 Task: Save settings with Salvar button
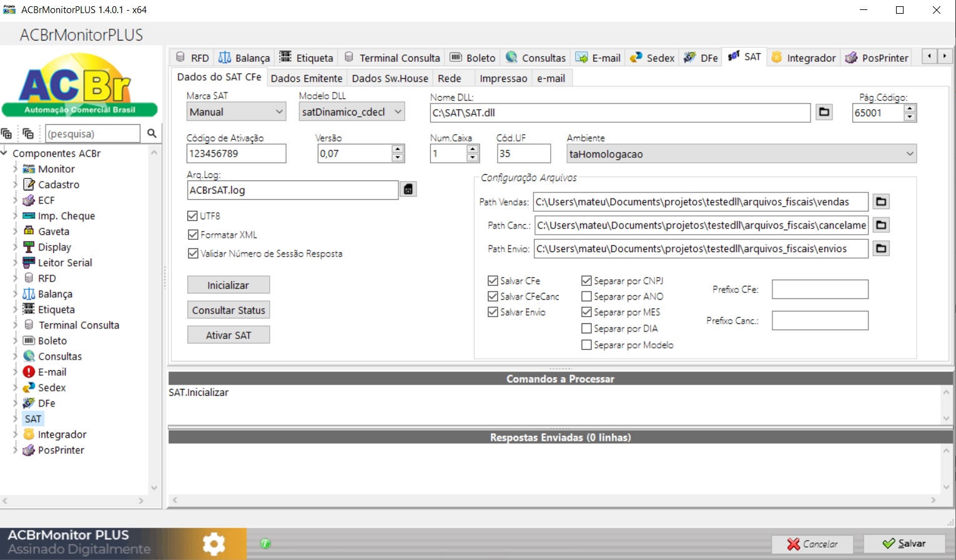[904, 544]
